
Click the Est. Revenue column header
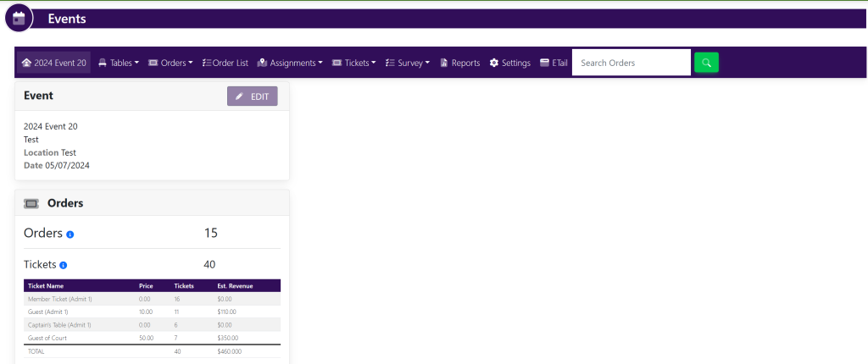234,286
